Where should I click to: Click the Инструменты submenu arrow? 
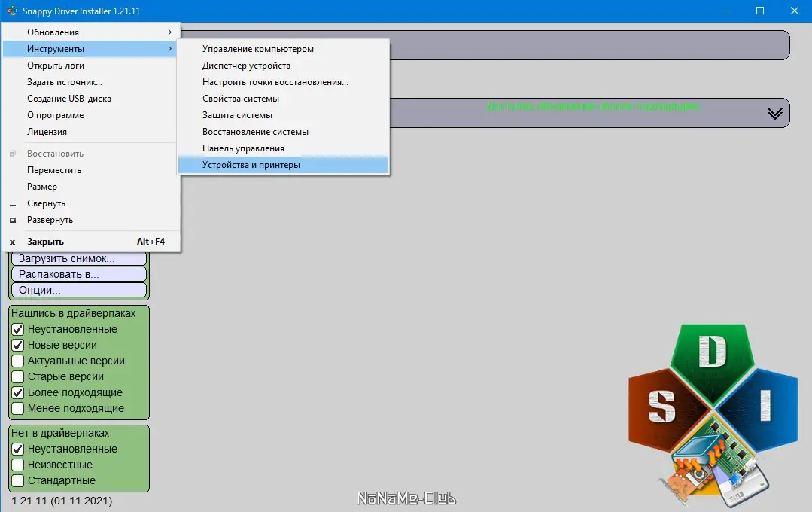[x=172, y=48]
